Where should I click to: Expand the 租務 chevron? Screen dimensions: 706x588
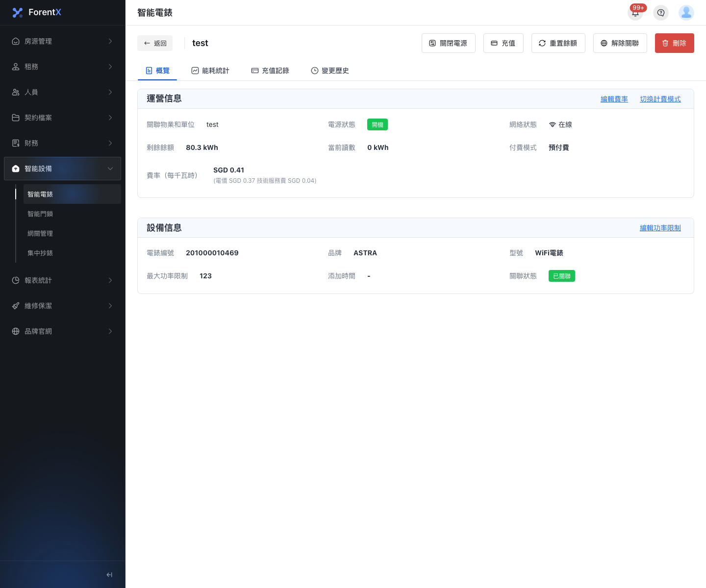click(110, 67)
